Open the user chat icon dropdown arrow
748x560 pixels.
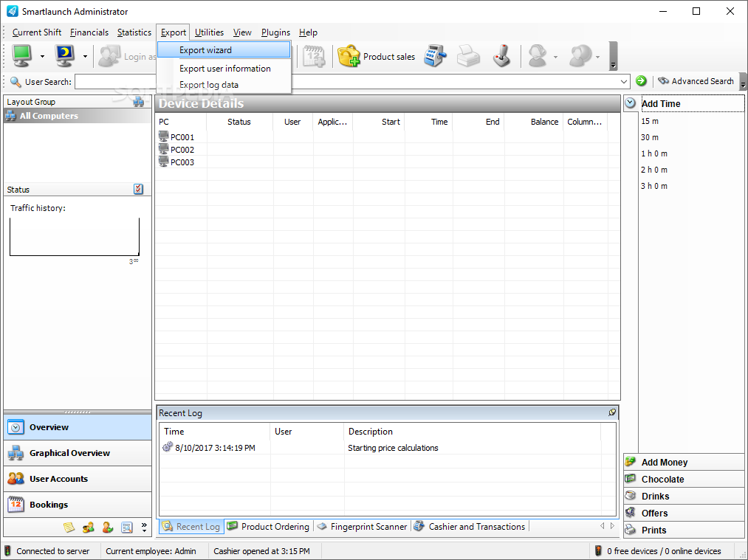(597, 57)
